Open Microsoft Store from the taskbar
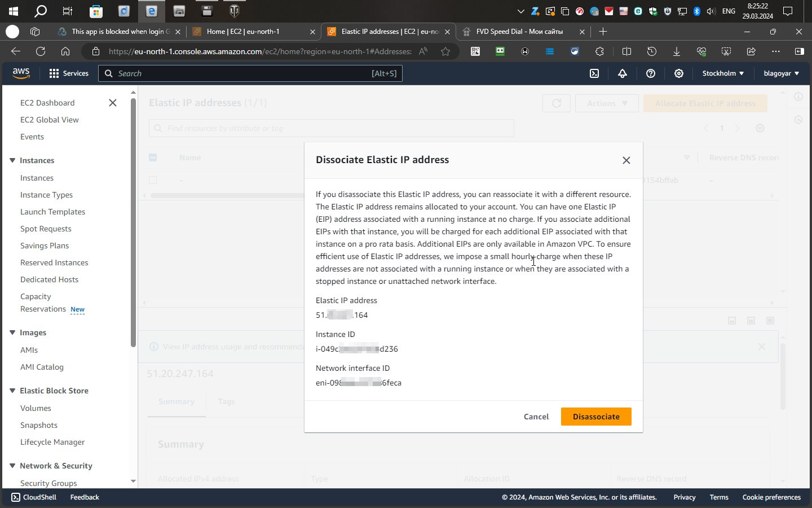The image size is (812, 508). [x=96, y=11]
